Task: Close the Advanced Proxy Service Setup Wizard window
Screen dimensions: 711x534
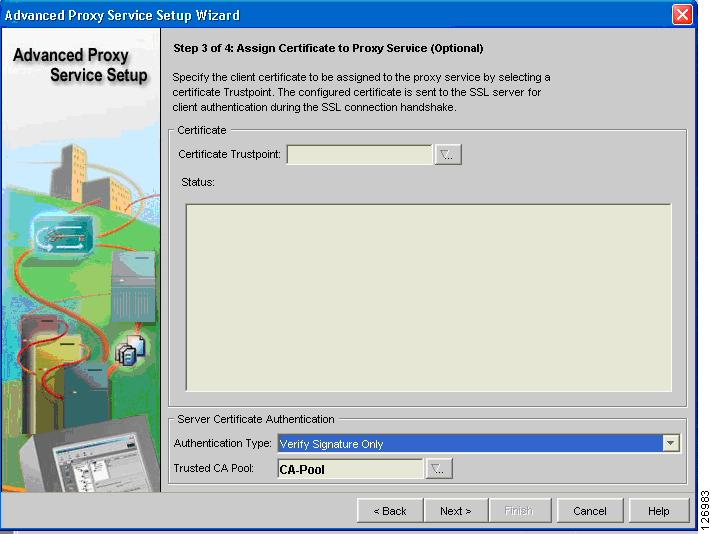Action: (x=682, y=15)
